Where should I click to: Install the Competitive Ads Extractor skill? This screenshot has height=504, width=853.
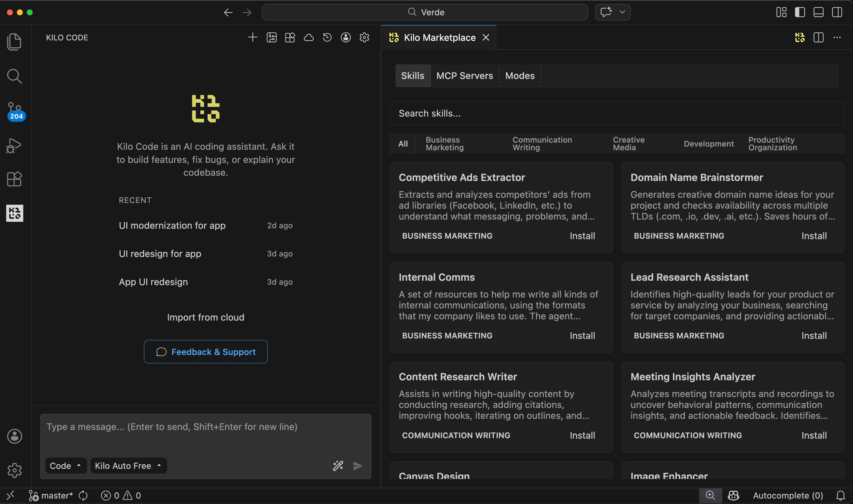[x=582, y=236]
